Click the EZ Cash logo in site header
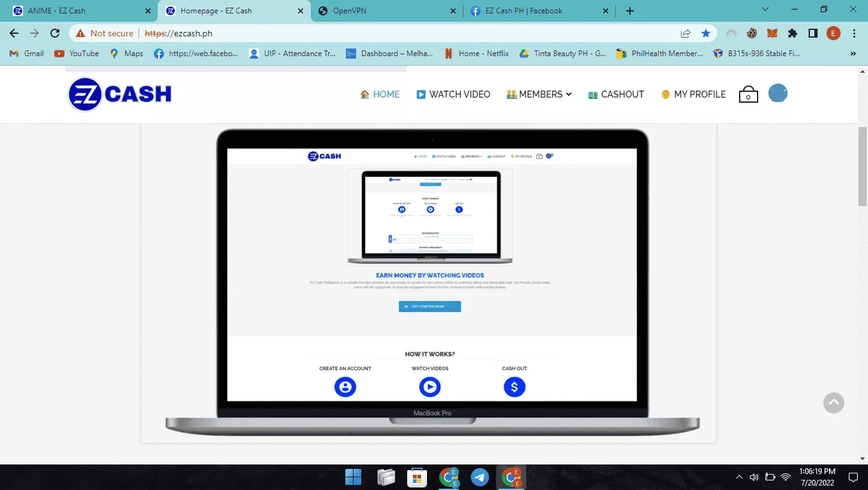The width and height of the screenshot is (868, 490). click(x=120, y=94)
